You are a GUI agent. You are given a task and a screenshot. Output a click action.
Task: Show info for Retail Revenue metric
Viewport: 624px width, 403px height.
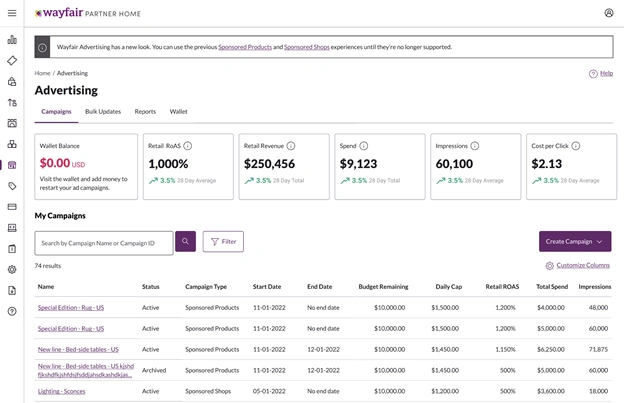[x=291, y=146]
